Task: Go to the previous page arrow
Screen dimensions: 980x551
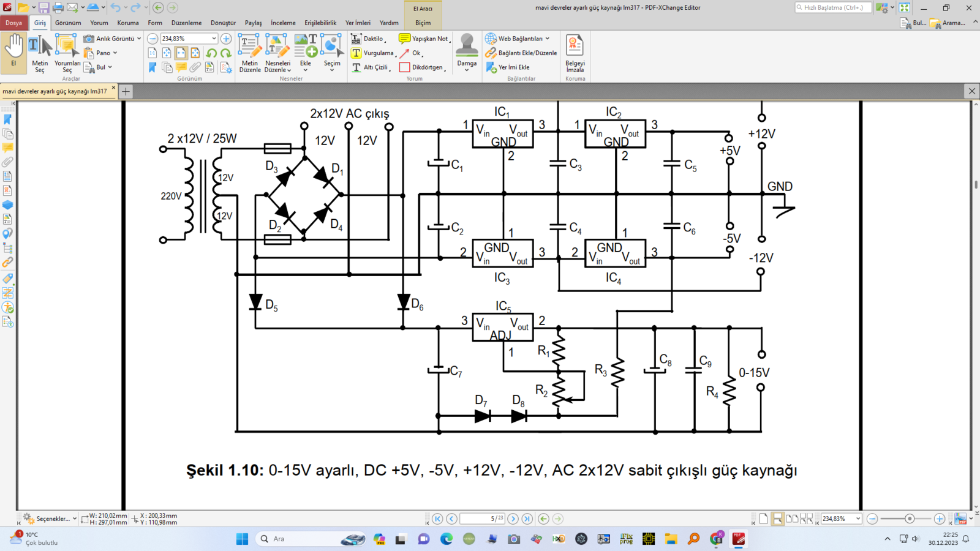Action: tap(451, 519)
